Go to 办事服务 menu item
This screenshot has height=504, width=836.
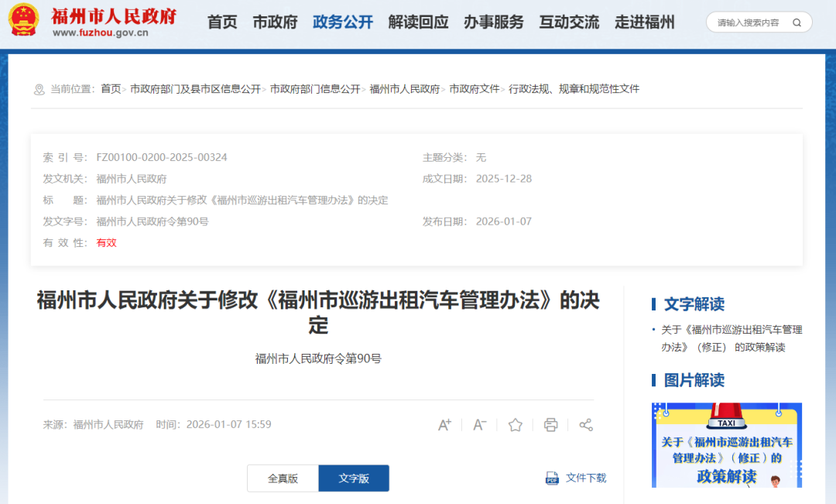coord(494,22)
